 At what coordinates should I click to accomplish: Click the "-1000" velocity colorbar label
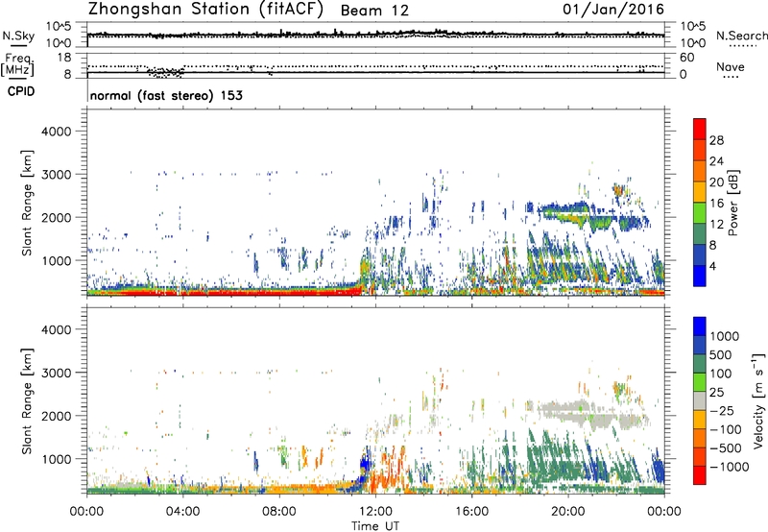(730, 467)
